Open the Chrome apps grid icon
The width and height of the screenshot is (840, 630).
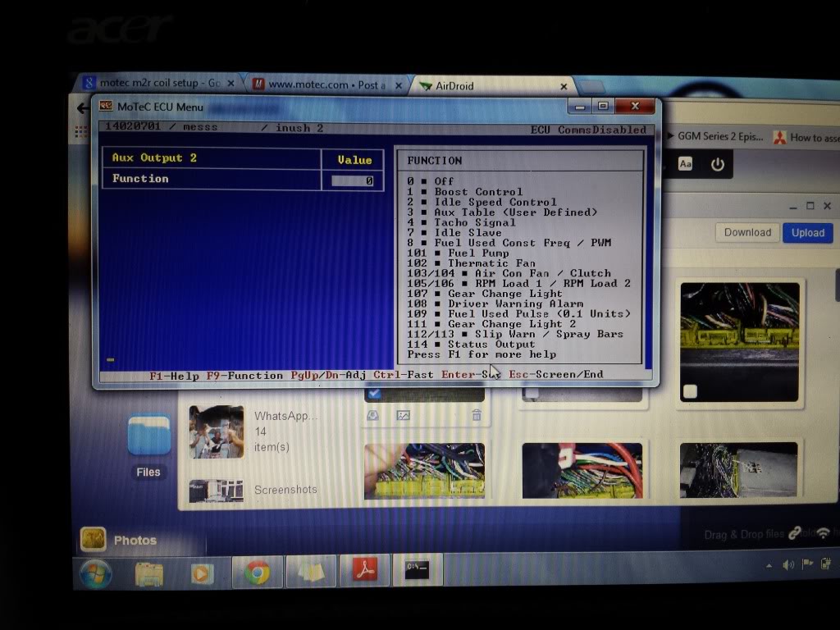80,130
